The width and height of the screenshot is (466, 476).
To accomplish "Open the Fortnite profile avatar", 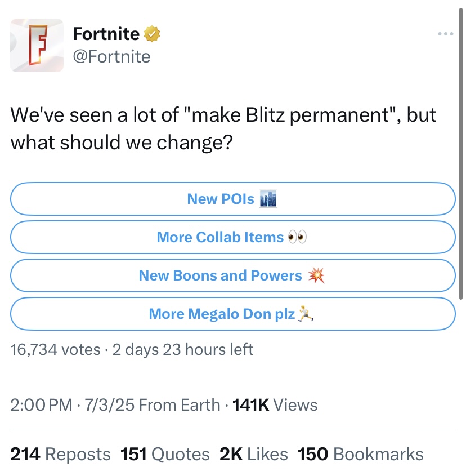I will pos(37,45).
